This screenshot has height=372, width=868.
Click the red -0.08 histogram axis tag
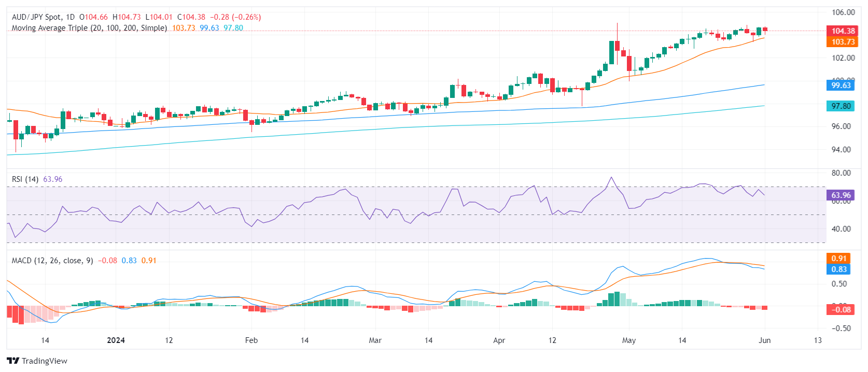tap(841, 310)
